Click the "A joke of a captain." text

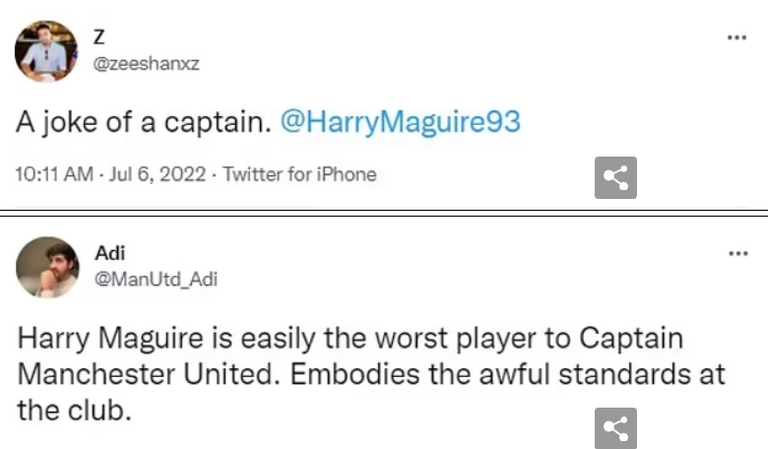[x=144, y=124]
